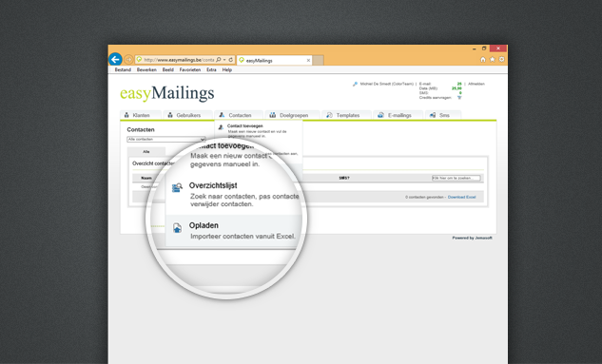Open the Extra menu
Screen dimensions: 602x364
click(211, 69)
